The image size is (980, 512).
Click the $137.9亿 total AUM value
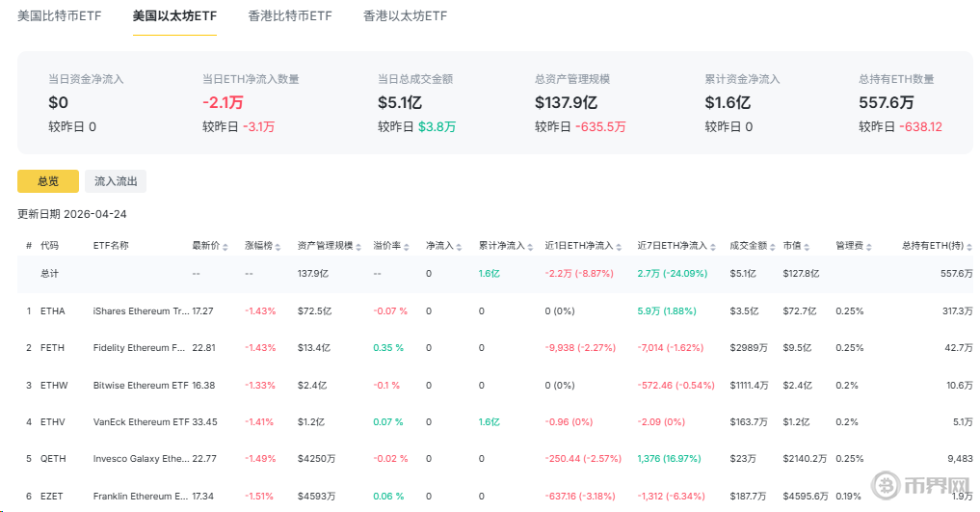pos(566,102)
